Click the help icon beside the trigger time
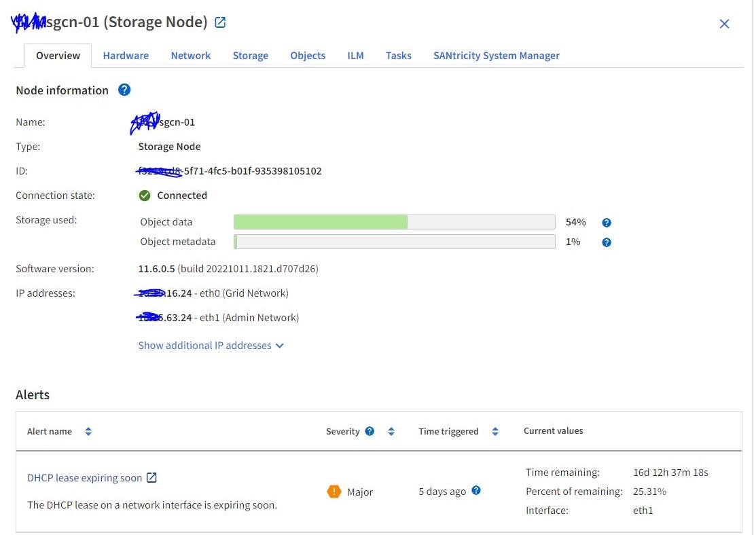The height and width of the screenshot is (535, 756). (475, 491)
